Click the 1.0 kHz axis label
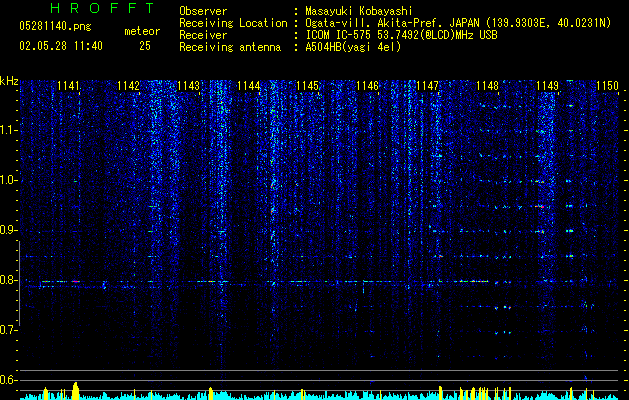The width and height of the screenshot is (629, 400). click(x=9, y=180)
